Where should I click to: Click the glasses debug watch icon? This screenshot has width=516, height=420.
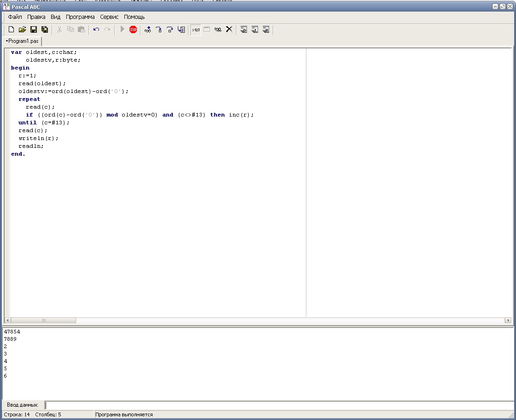tap(147, 30)
